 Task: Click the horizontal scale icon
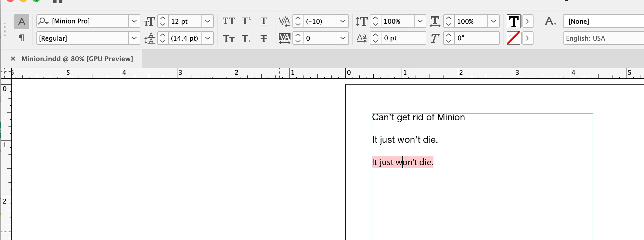tap(435, 21)
